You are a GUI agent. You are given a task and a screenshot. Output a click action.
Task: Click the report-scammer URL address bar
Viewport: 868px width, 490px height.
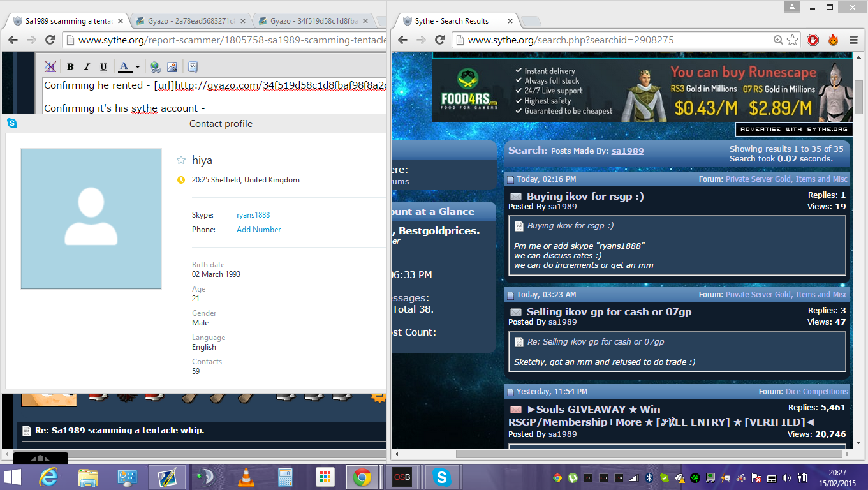[224, 40]
